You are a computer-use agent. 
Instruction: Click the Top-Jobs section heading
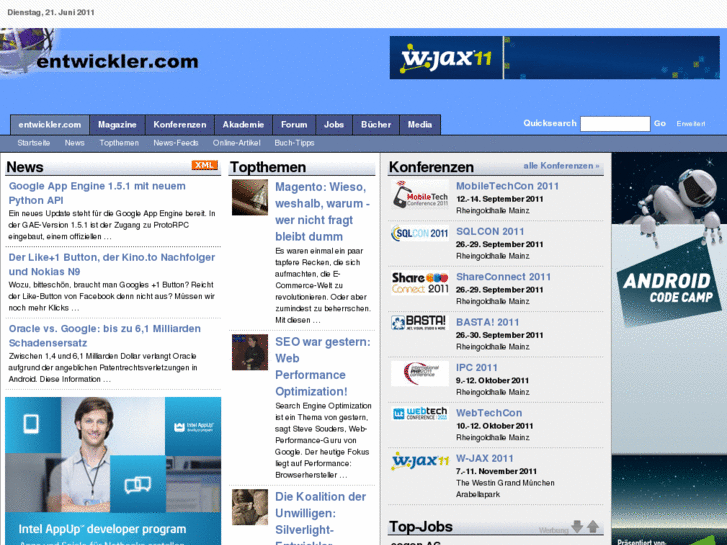coord(421,527)
